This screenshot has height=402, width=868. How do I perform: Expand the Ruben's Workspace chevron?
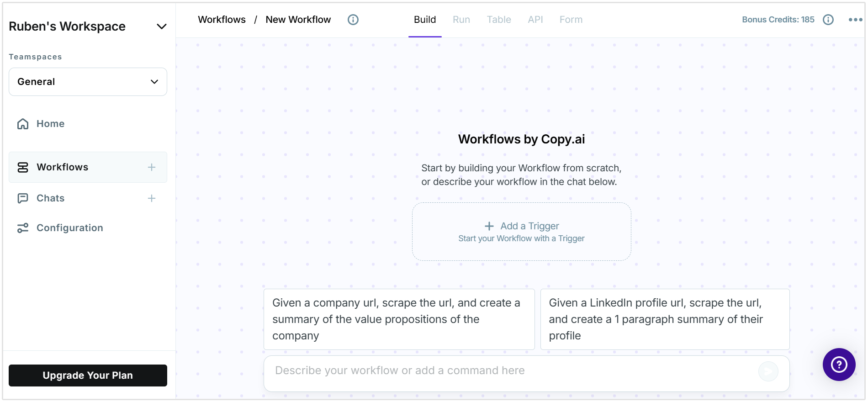point(161,26)
